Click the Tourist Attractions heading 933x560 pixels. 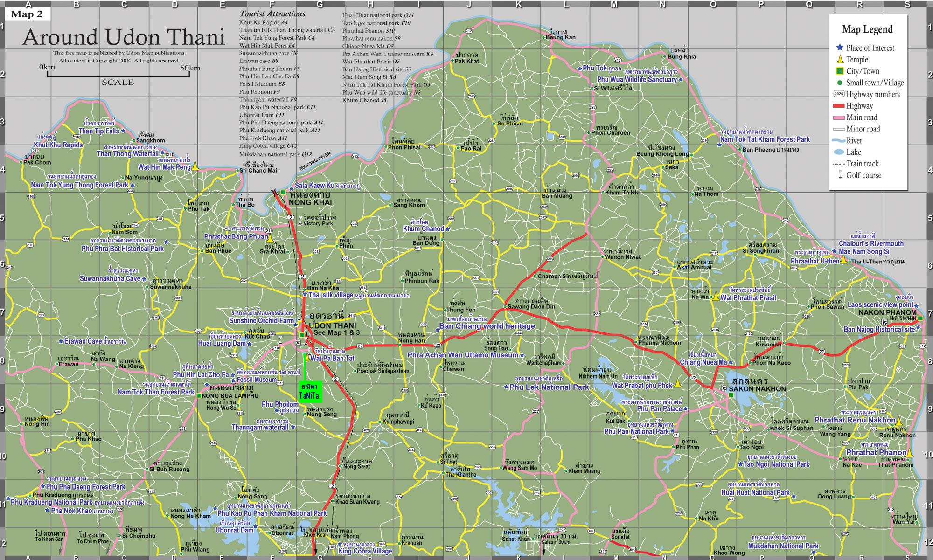coord(272,13)
